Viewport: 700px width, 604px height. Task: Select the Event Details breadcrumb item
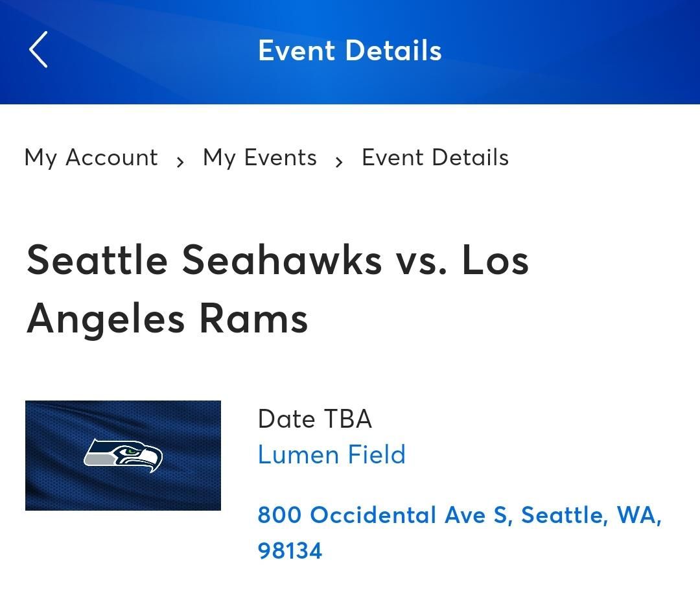pos(435,157)
